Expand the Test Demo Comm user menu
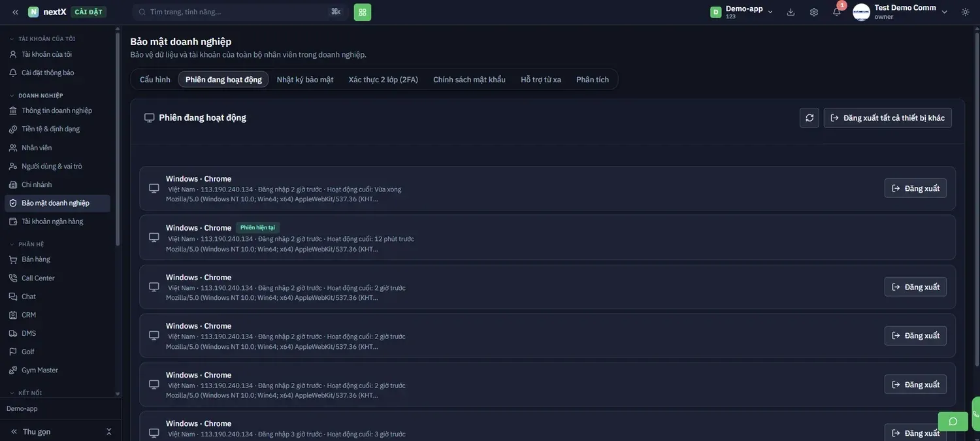This screenshot has height=441, width=980. [x=944, y=12]
